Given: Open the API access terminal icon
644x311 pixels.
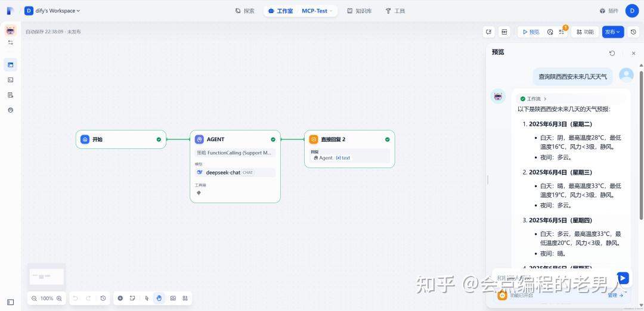Looking at the screenshot, I should point(11,80).
